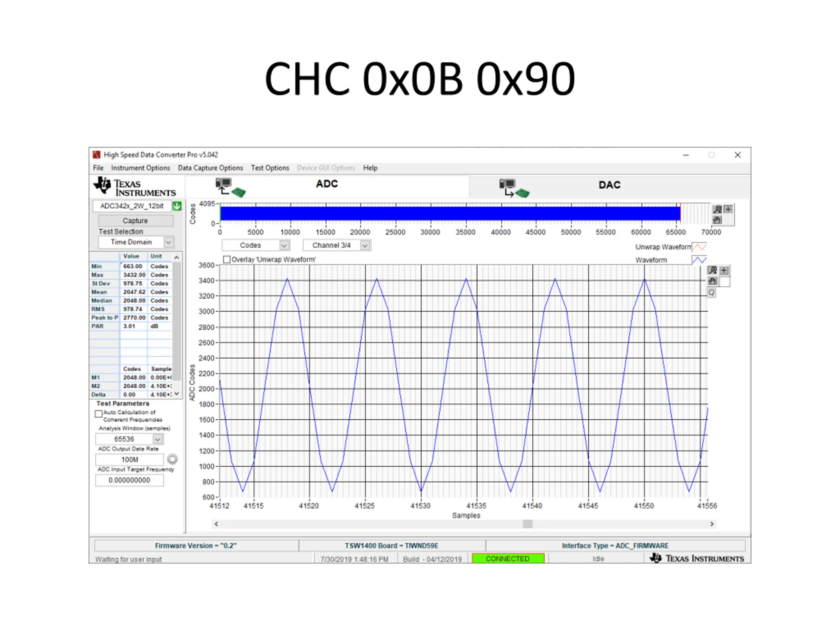This screenshot has height=630, width=840.
Task: Open the File menu
Action: [98, 168]
